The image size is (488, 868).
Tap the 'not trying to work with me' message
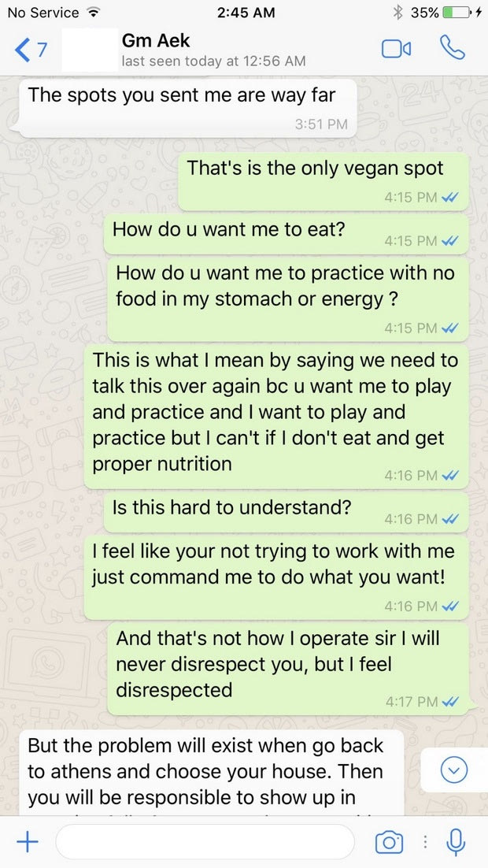276,576
